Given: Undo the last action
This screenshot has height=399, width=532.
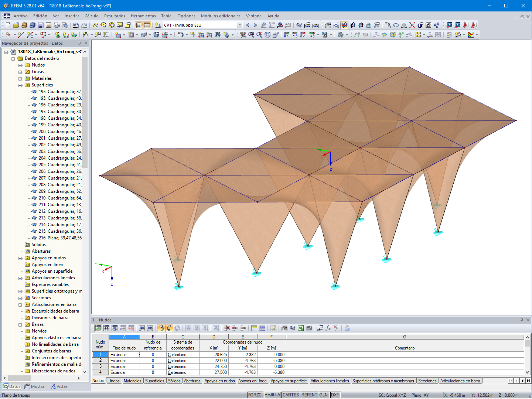Looking at the screenshot, I should coord(76,25).
